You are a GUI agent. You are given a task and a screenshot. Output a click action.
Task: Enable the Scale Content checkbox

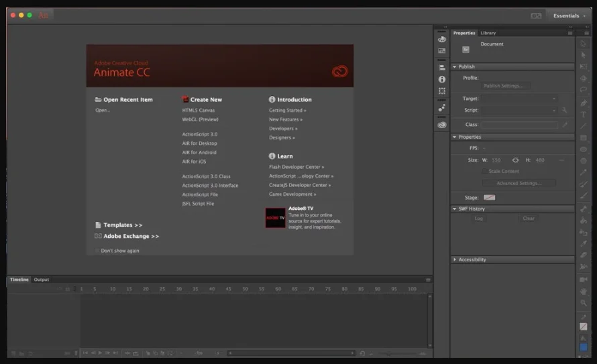coord(485,171)
